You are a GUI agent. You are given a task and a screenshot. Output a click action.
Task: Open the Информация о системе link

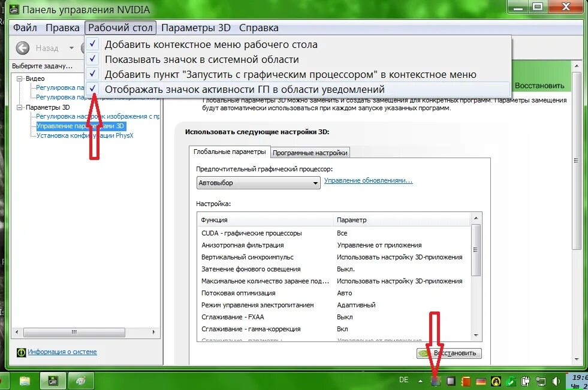[62, 352]
